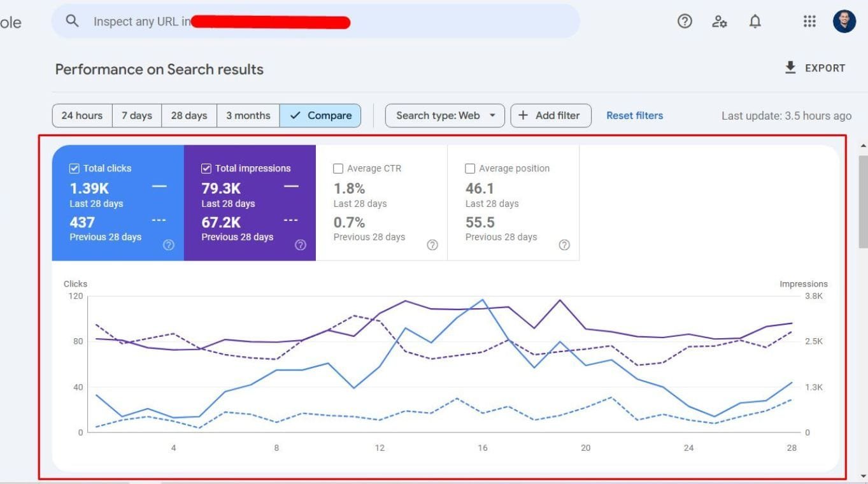Enable the Average CTR metric
This screenshot has height=484, width=868.
coord(338,168)
